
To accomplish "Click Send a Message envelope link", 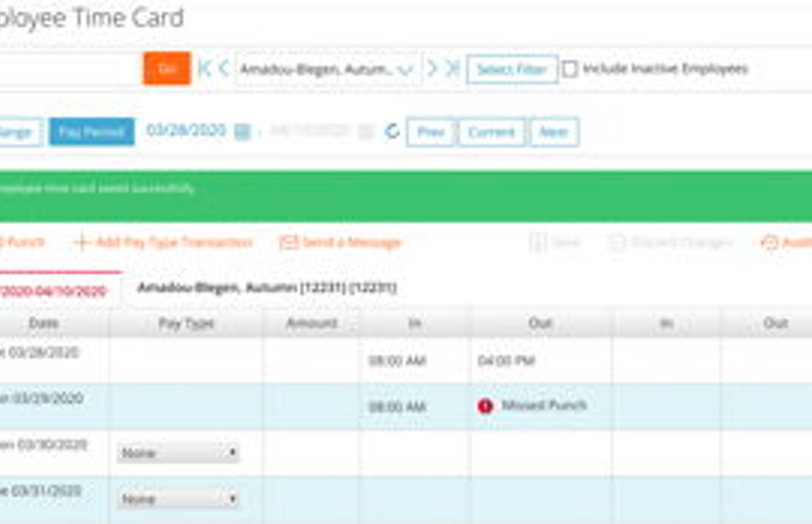I will pyautogui.click(x=340, y=243).
